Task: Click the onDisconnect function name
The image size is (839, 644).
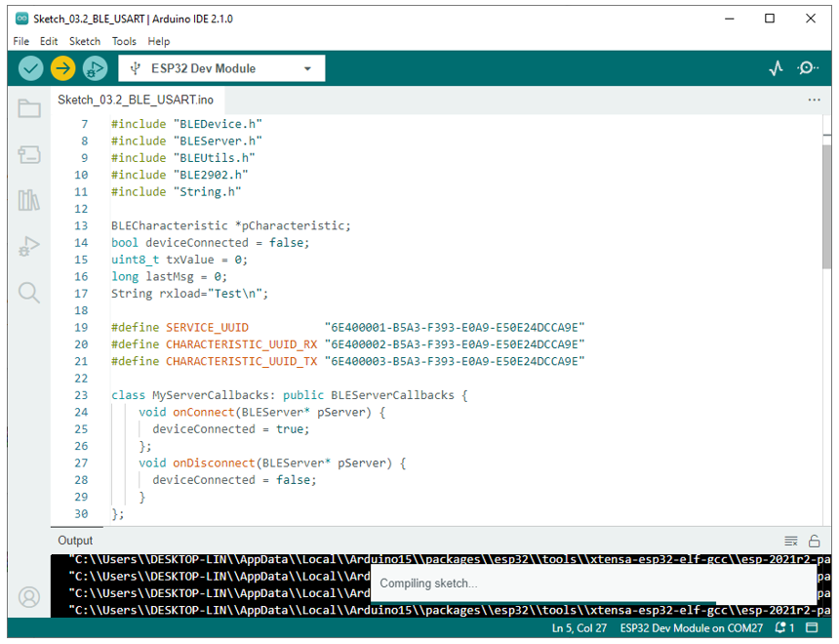Action: pos(214,463)
